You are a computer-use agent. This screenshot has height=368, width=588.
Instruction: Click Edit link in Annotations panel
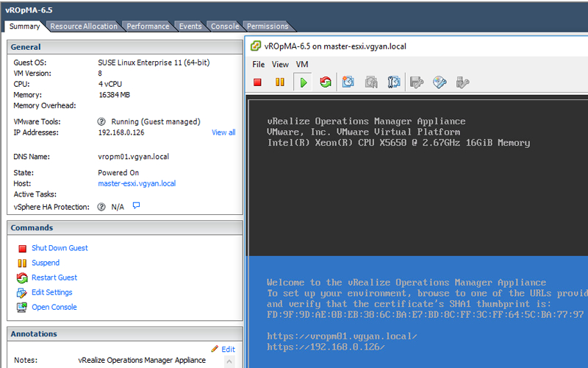(228, 349)
